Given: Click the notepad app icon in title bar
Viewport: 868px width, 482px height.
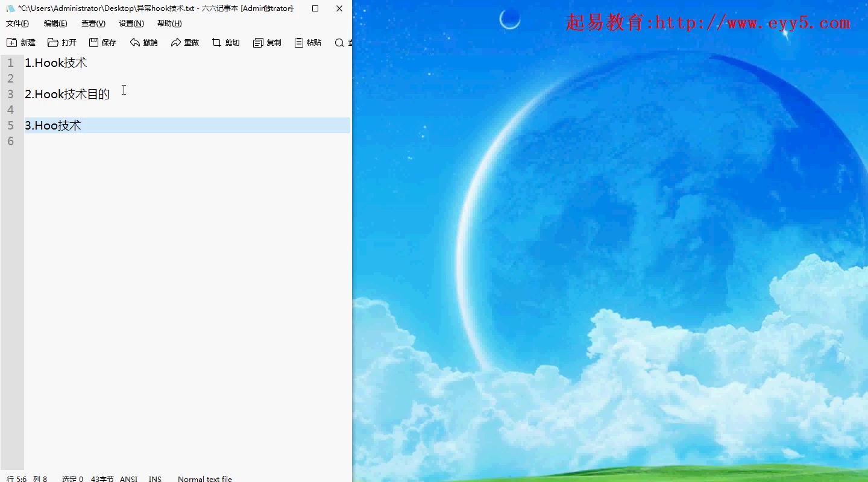Looking at the screenshot, I should click(10, 8).
